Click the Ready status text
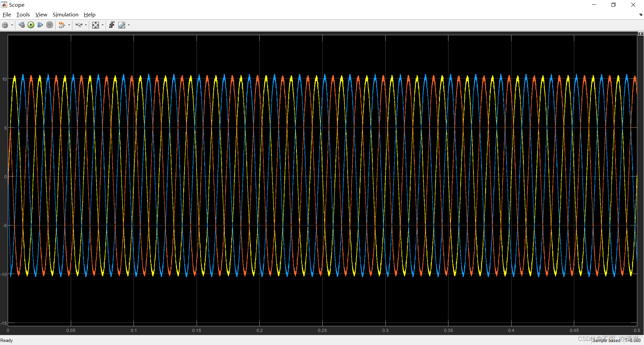The height and width of the screenshot is (345, 644). [7, 340]
